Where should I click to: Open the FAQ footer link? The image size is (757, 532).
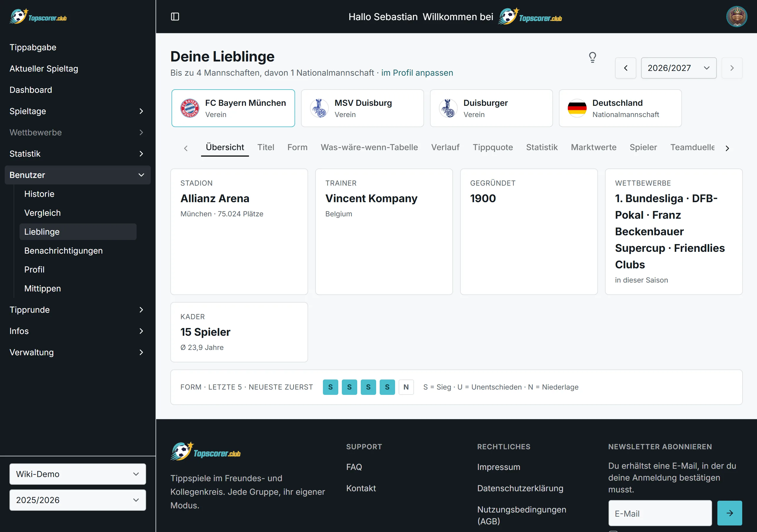point(354,467)
